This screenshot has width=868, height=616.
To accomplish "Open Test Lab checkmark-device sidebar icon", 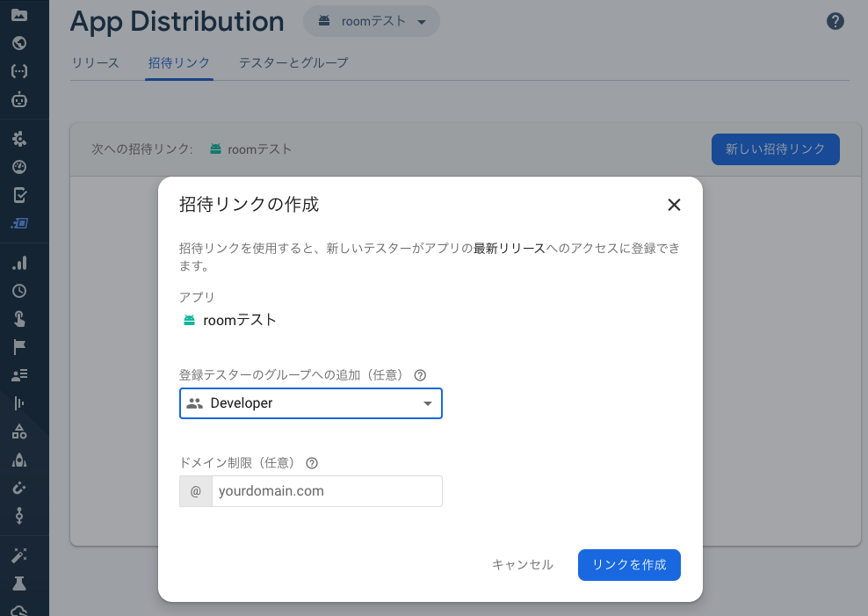I will point(19,195).
